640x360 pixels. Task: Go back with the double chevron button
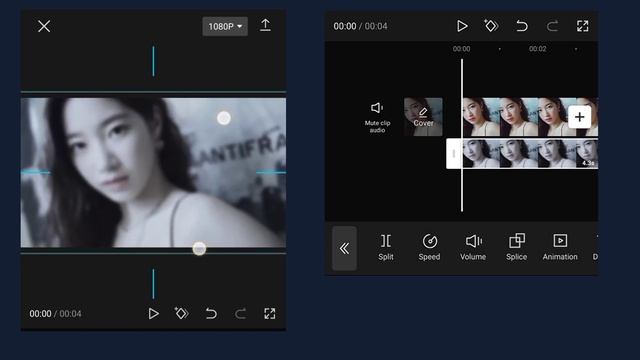click(x=344, y=248)
